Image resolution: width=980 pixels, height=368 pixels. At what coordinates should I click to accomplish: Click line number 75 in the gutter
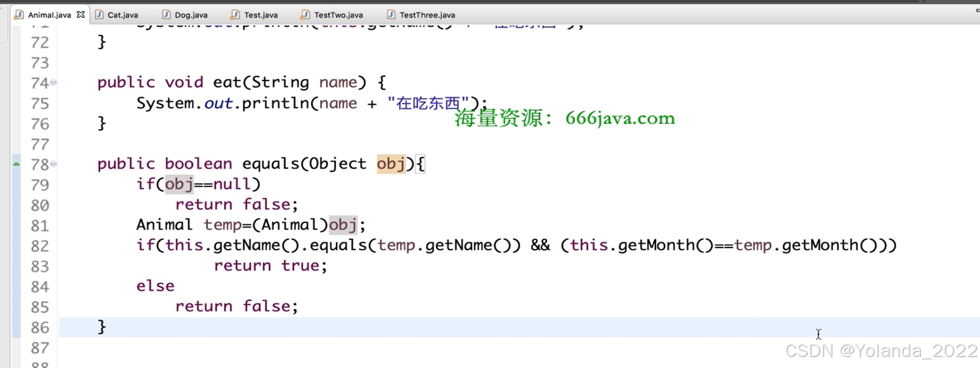39,104
